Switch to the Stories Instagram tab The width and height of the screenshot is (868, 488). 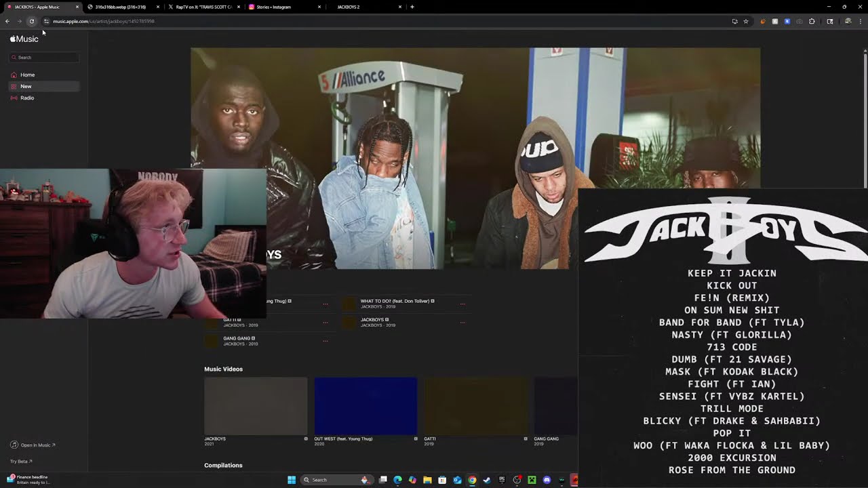tap(283, 7)
